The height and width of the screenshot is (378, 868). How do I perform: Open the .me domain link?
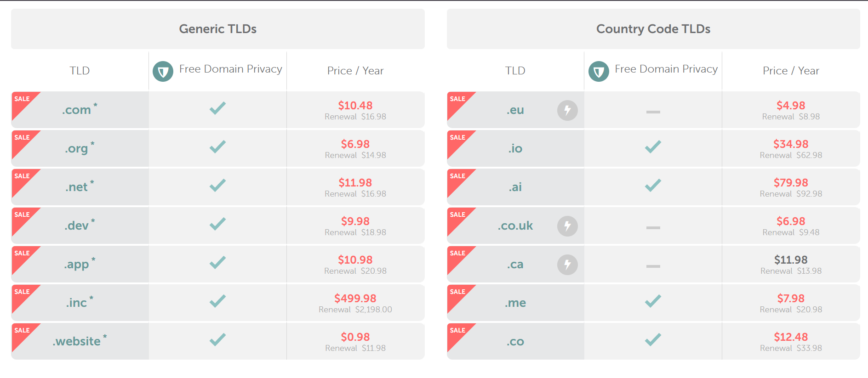(x=515, y=303)
